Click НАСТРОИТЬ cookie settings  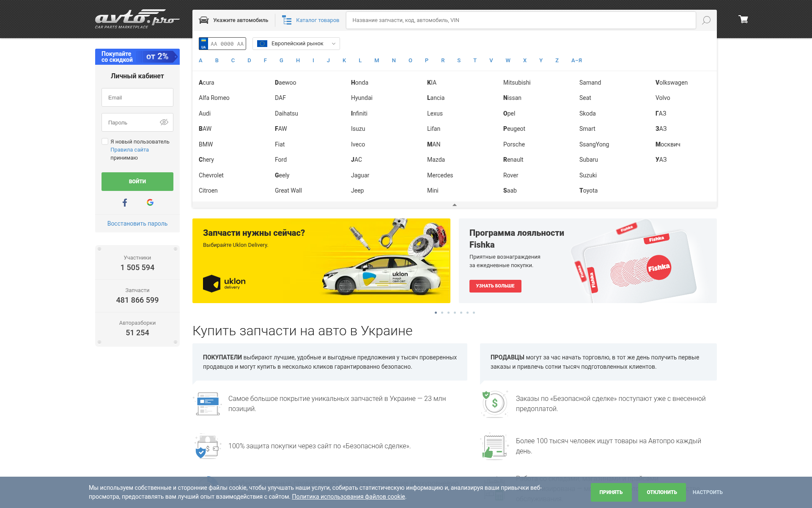(708, 492)
